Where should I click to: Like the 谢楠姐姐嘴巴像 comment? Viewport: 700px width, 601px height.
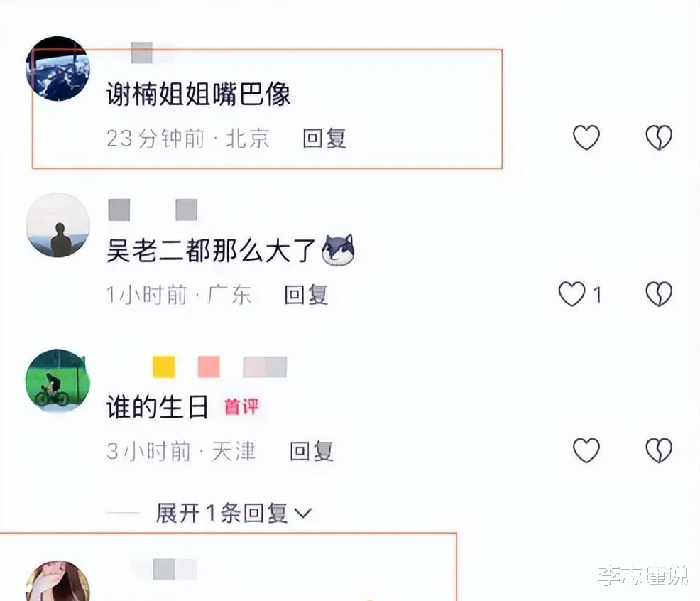coord(586,137)
